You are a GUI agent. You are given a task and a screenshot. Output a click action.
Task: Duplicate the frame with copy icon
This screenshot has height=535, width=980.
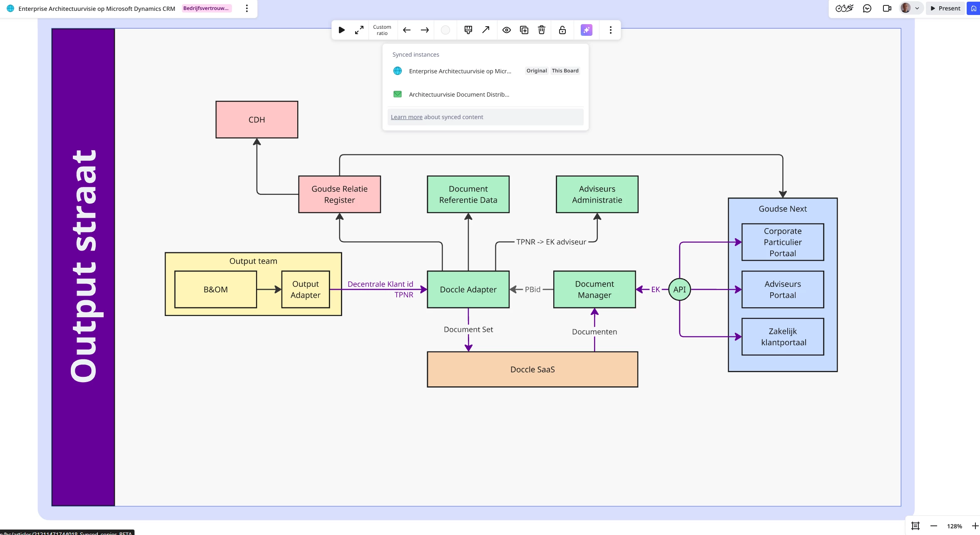point(524,30)
